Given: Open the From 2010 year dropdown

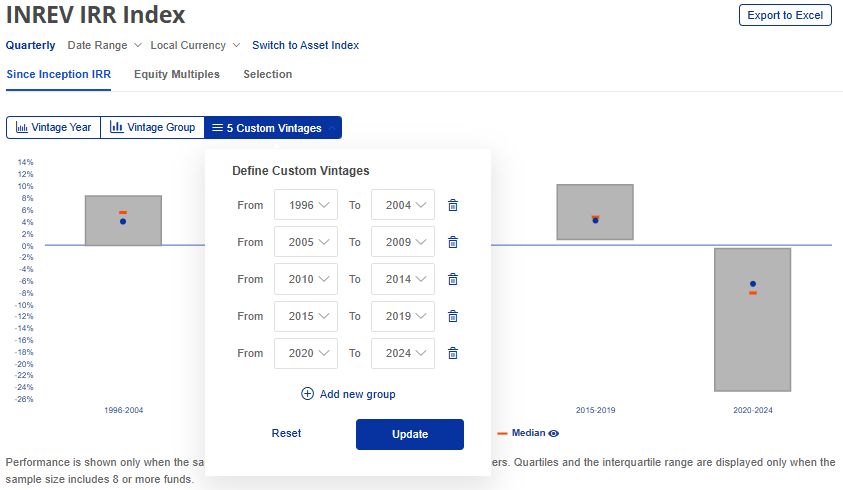Looking at the screenshot, I should pos(306,279).
